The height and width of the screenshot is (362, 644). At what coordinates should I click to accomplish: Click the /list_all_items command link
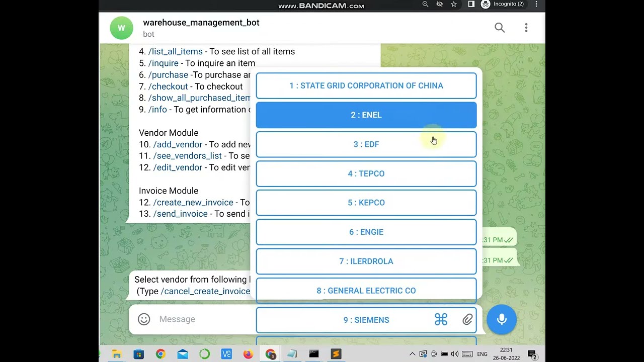point(176,51)
